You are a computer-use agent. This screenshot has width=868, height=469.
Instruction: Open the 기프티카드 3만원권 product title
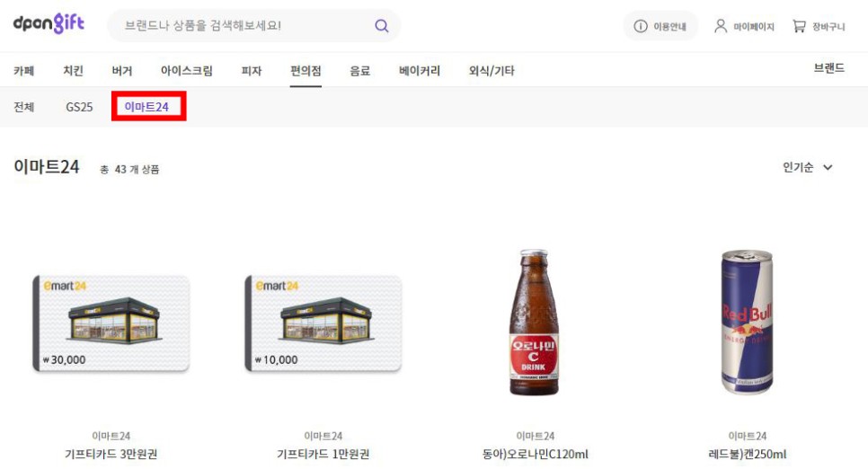tap(111, 454)
